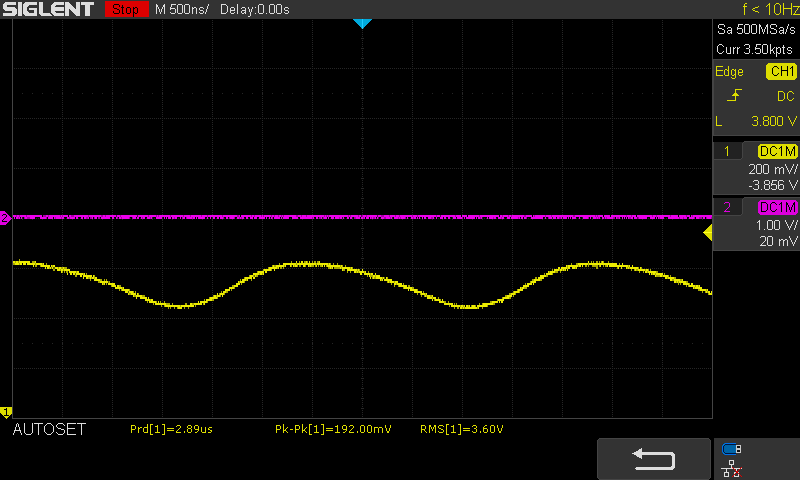Screen dimensions: 800x480
Task: Click the Sa 500MSa/s sample rate
Action: tap(756, 30)
